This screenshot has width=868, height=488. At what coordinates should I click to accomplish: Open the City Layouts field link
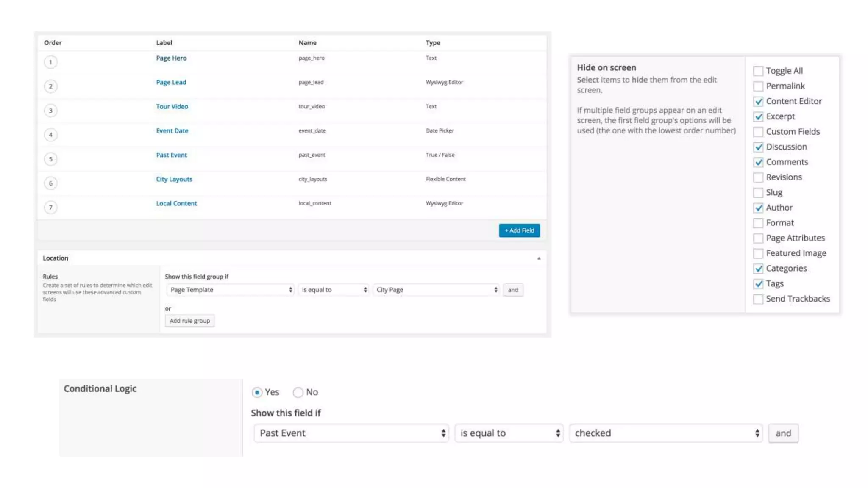tap(174, 179)
